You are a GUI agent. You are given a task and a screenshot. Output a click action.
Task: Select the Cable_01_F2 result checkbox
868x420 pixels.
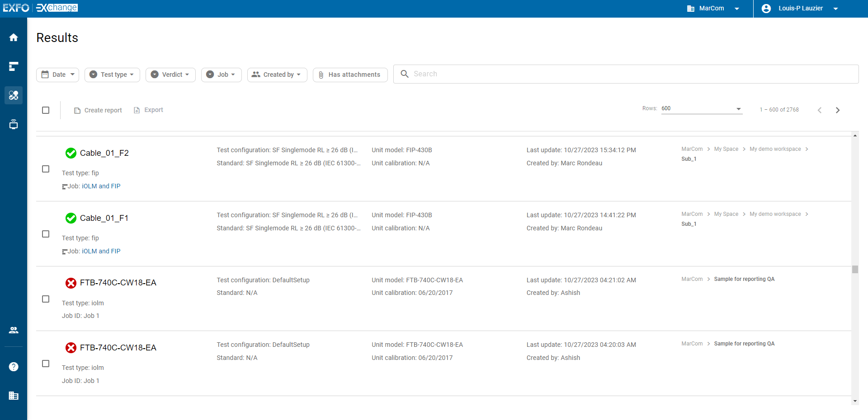click(x=46, y=169)
